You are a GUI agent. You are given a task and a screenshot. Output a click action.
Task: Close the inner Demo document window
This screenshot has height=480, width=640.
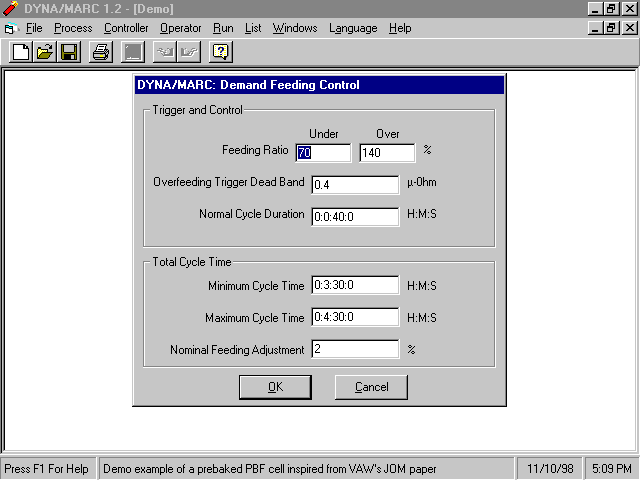[x=629, y=28]
